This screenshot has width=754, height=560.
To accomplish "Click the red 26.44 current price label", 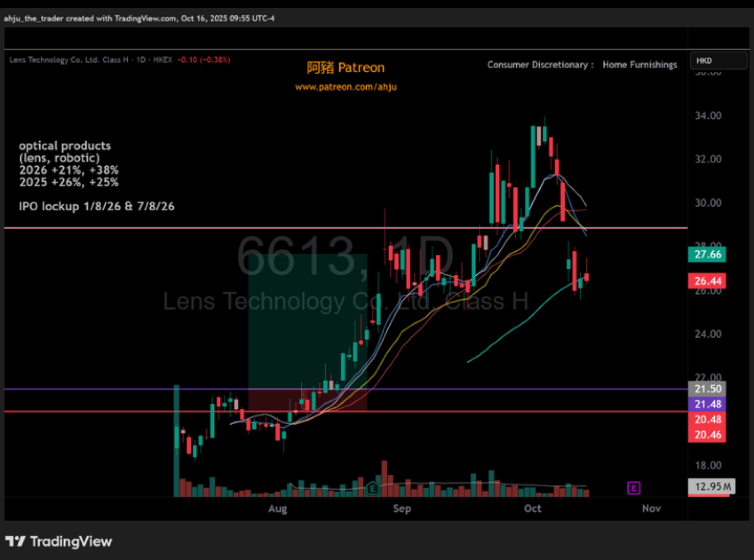I will 707,281.
